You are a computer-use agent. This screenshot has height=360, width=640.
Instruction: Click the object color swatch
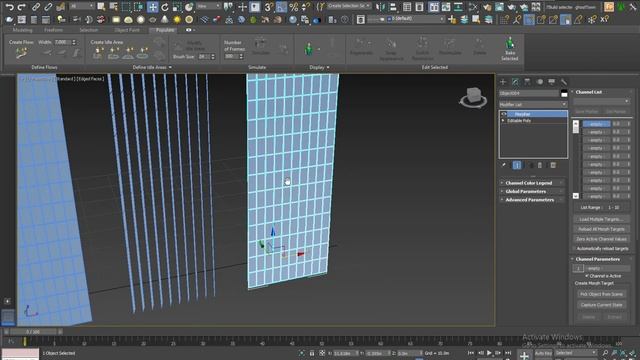564,93
